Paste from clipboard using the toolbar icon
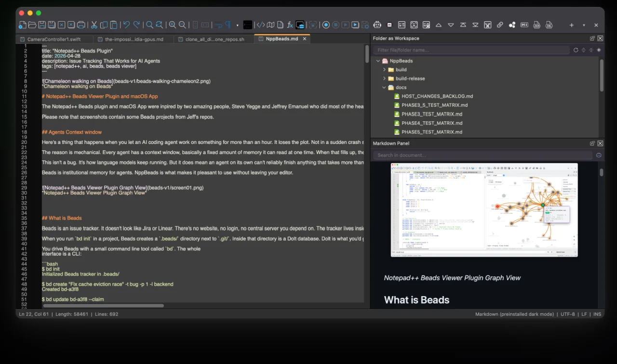Viewport: 617px width, 364px height. (x=114, y=25)
